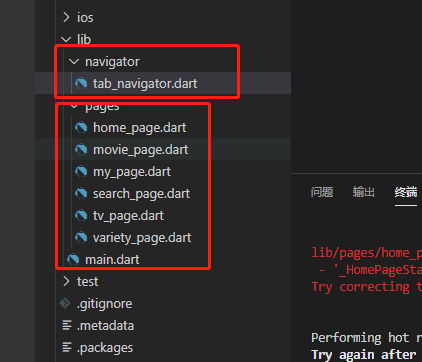Select the ios folder label
The image size is (422, 362).
point(85,17)
